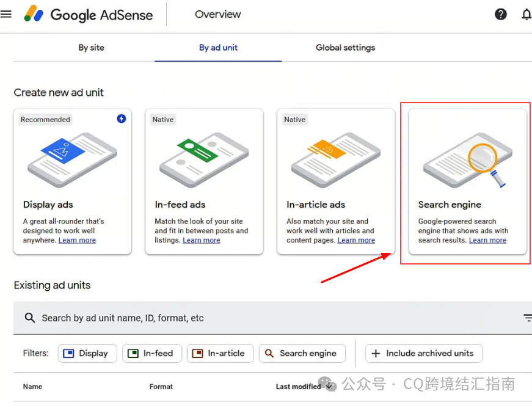Click the lightning bolt badge on Display ads
Viewport: 532px width, 405px height.
click(x=121, y=119)
